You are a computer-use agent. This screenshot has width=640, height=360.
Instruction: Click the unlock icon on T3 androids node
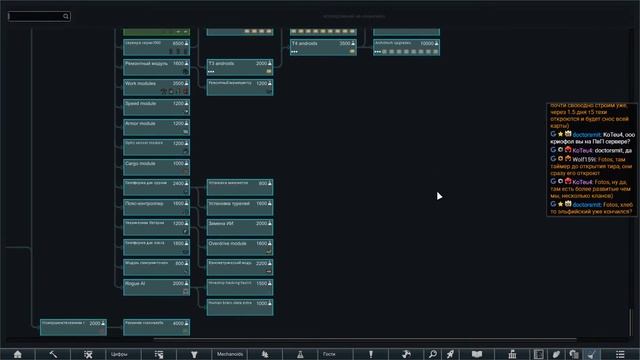click(x=269, y=71)
